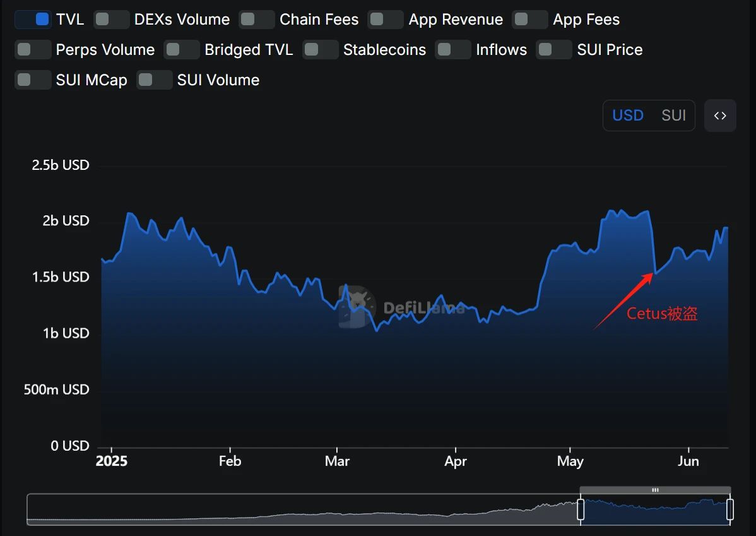The height and width of the screenshot is (536, 756).
Task: Turn on App Revenue toggle
Action: pos(386,20)
